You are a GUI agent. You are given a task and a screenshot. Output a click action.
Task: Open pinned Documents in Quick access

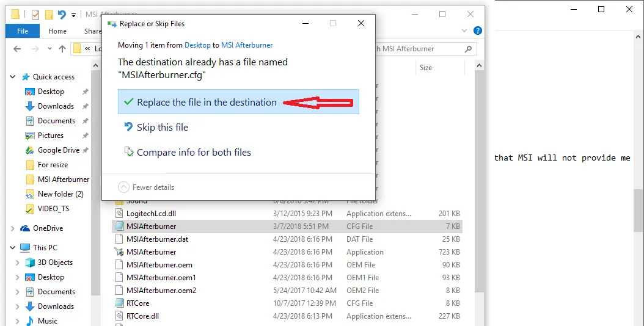(56, 121)
